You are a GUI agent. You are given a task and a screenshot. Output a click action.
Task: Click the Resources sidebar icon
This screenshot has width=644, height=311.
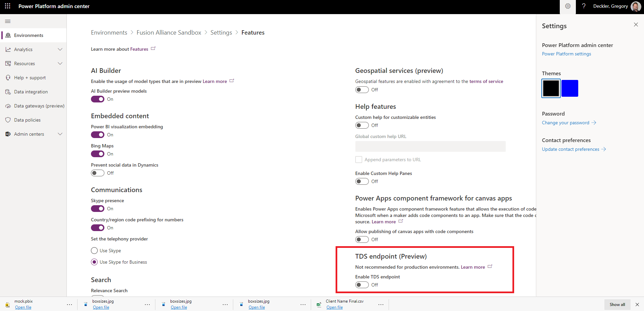(8, 63)
